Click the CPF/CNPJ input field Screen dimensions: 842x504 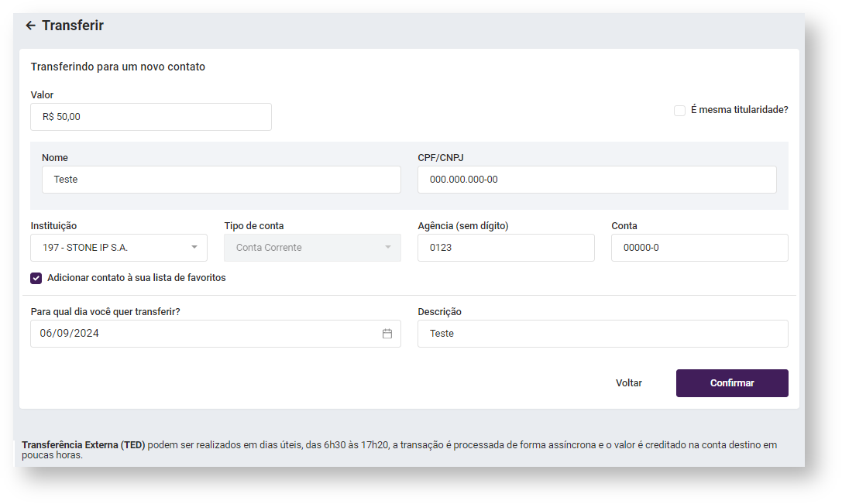coord(596,180)
